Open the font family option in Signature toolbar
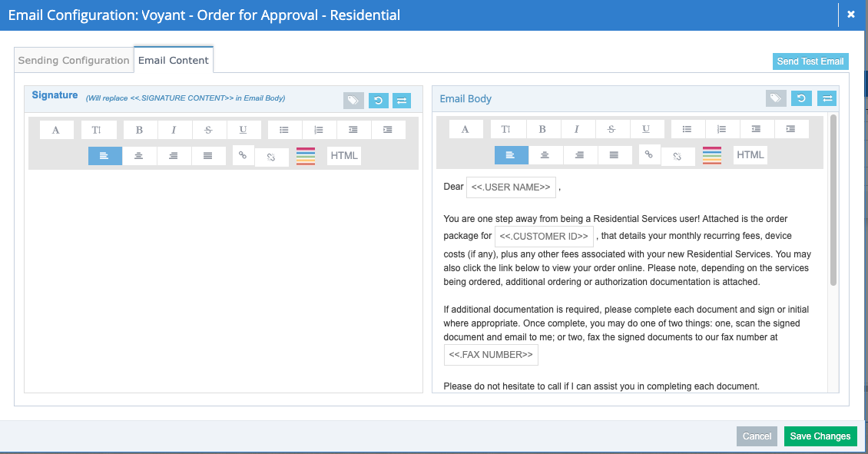Image resolution: width=868 pixels, height=454 pixels. [x=56, y=130]
